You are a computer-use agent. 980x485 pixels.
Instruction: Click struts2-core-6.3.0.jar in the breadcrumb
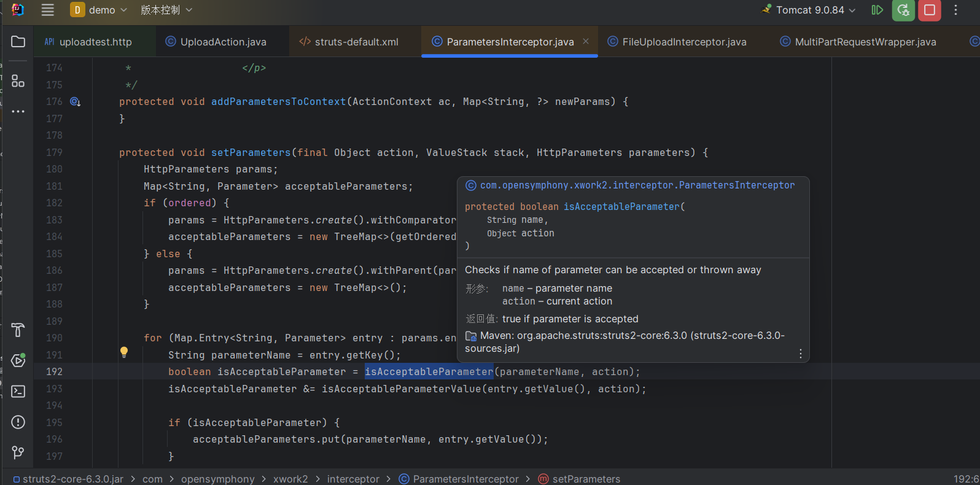pyautogui.click(x=68, y=479)
